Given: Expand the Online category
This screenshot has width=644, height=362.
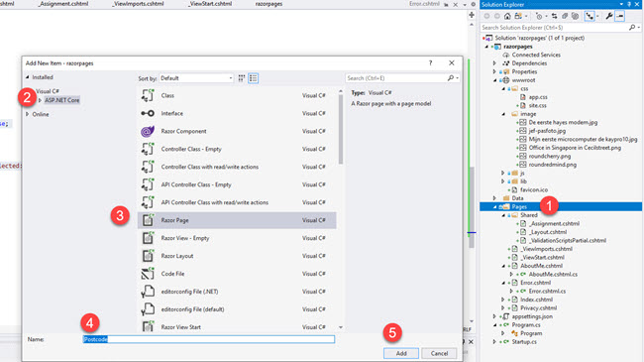Looking at the screenshot, I should point(27,114).
